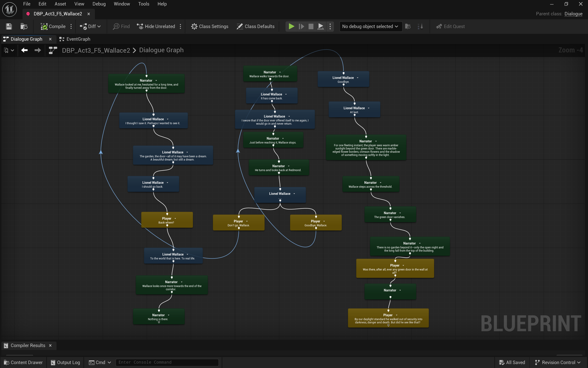Open the Edit menu
Image resolution: width=588 pixels, height=368 pixels.
(42, 4)
